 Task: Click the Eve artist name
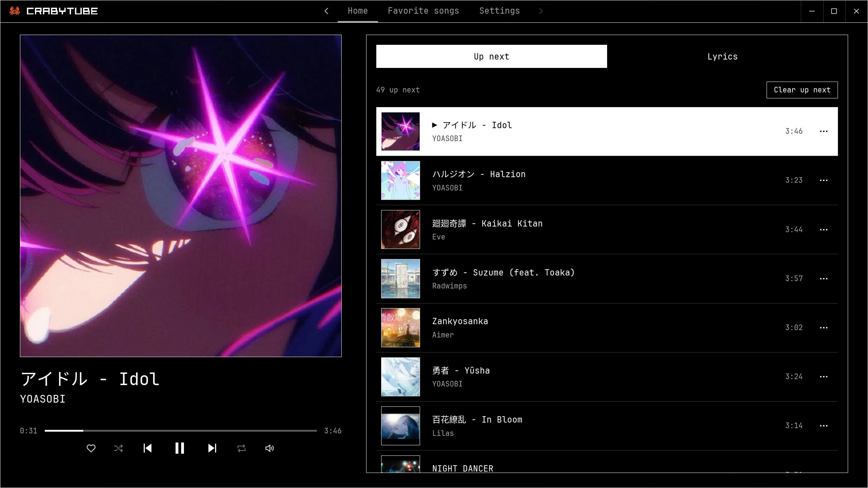(x=439, y=237)
